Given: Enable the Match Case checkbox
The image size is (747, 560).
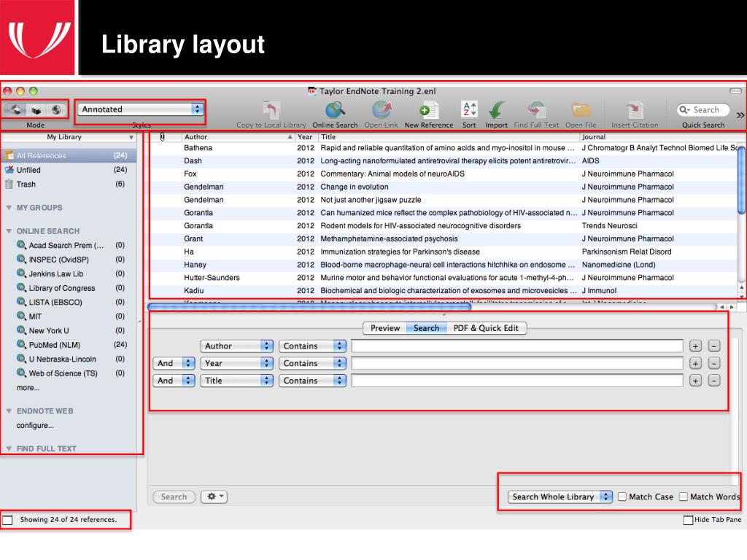Looking at the screenshot, I should click(x=622, y=497).
